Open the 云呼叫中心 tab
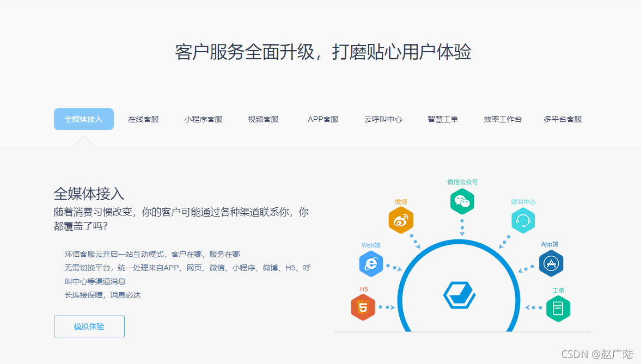Viewport: 641px width, 364px height. pyautogui.click(x=383, y=120)
